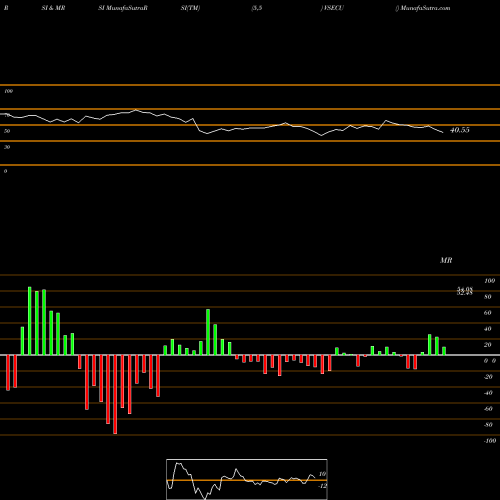The image size is (500, 500).
Task: Click the -12 label inside mini chart
Action: point(322,486)
